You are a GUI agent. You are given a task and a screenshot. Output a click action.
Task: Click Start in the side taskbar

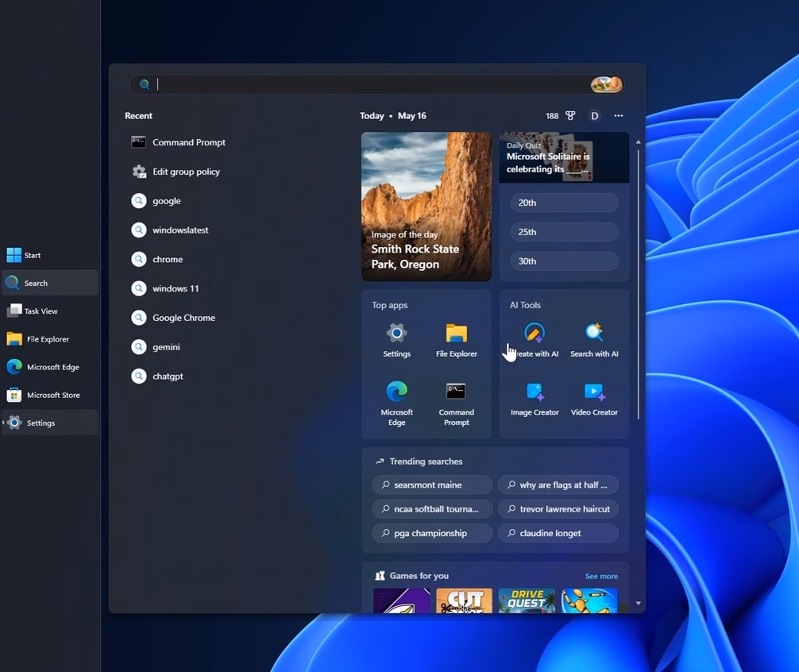[x=50, y=255]
